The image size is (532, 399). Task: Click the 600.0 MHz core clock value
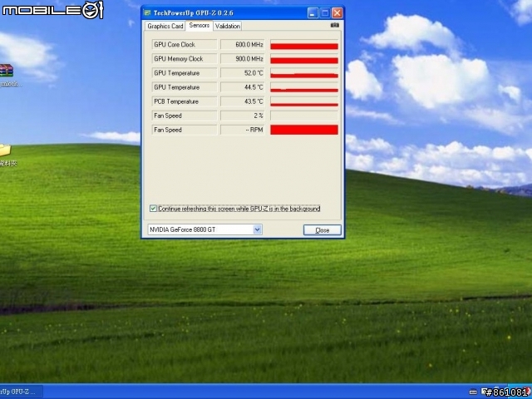pyautogui.click(x=242, y=44)
